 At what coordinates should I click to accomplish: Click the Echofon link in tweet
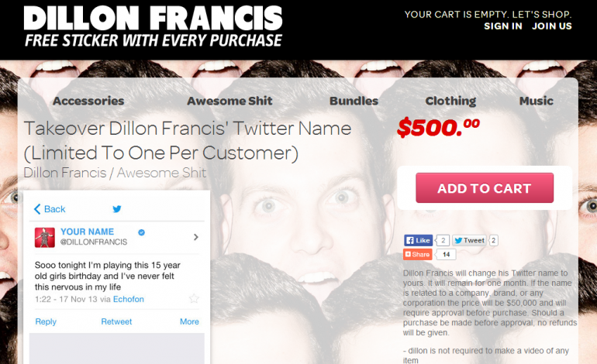tap(128, 300)
